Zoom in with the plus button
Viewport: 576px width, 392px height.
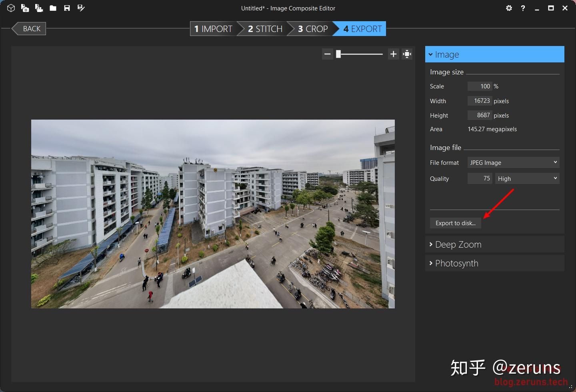pyautogui.click(x=393, y=54)
